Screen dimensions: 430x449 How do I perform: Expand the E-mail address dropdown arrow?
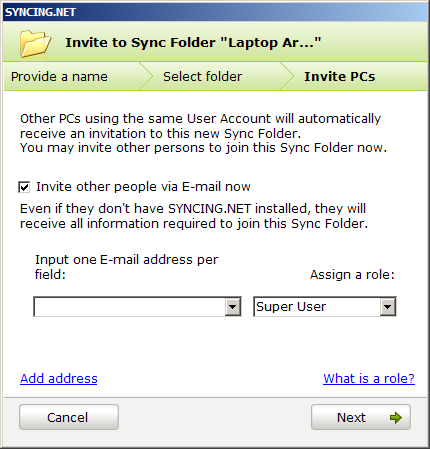click(x=232, y=307)
